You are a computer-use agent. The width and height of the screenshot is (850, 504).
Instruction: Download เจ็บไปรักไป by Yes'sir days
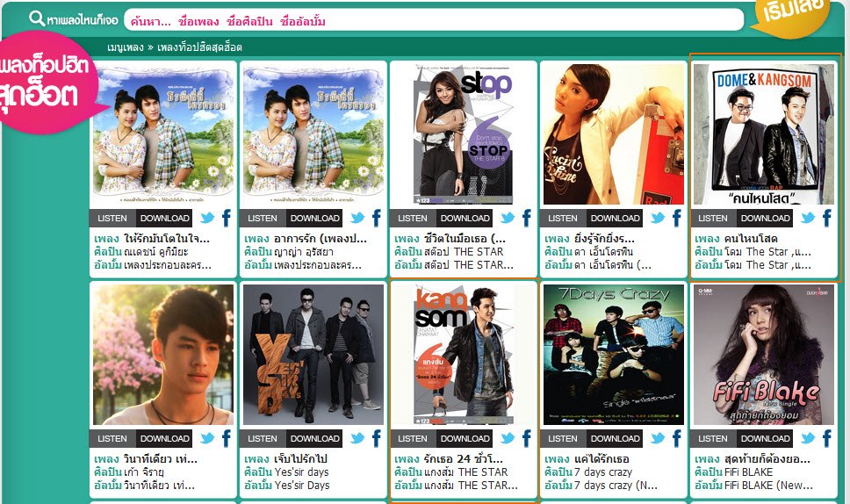point(314,439)
